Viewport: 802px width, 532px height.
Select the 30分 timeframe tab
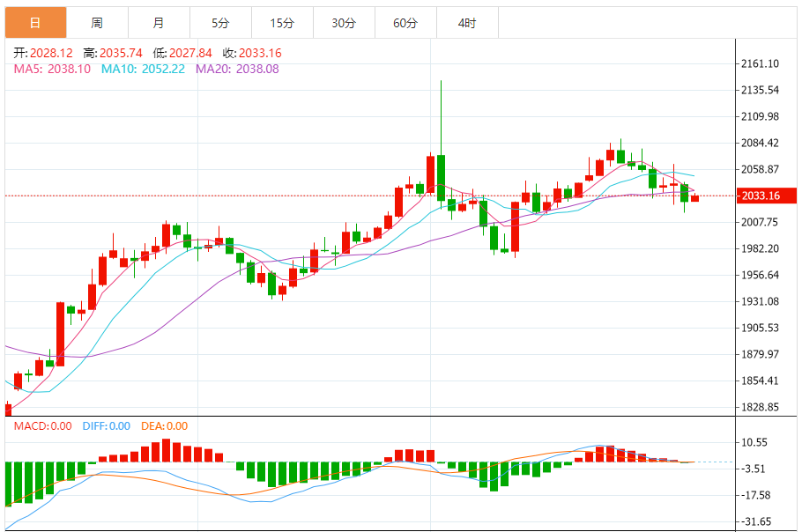(344, 23)
